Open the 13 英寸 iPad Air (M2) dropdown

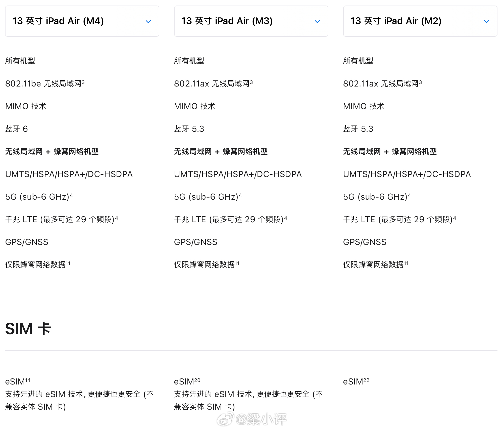(420, 21)
